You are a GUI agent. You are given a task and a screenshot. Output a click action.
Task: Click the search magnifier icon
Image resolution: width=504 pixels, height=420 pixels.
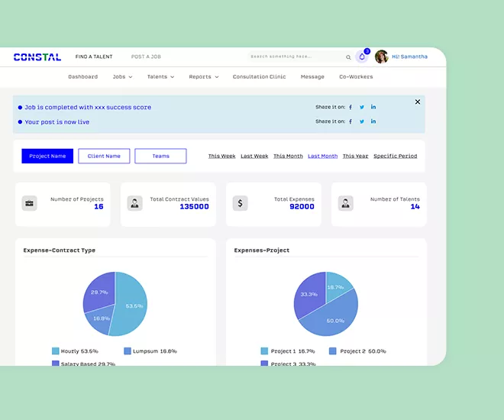point(348,57)
